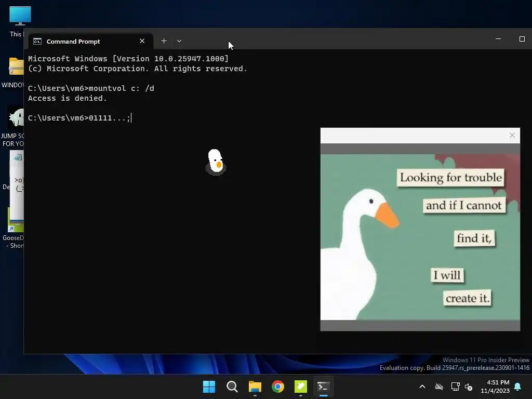This screenshot has width=532, height=399.
Task: Minimize the Command Prompt window
Action: [x=498, y=39]
